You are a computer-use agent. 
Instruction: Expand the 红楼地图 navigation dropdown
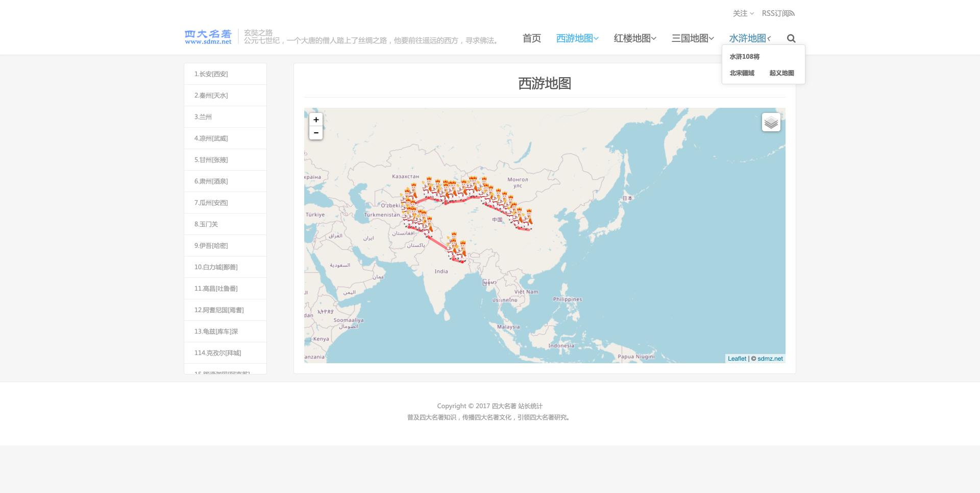635,38
